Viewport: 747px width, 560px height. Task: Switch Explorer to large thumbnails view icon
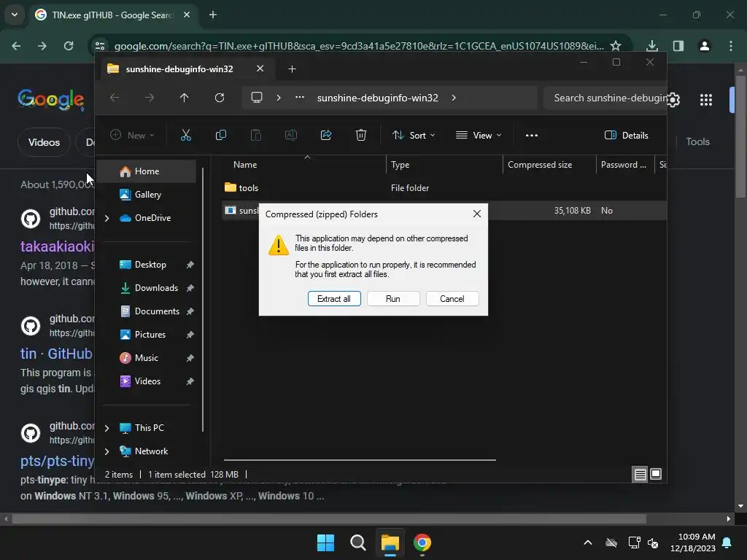(656, 474)
